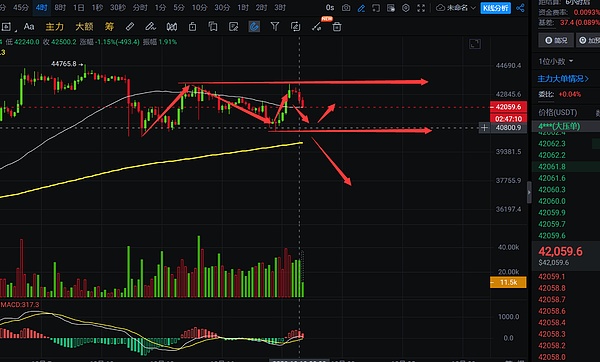
Task: Toggle the 主力 indicator
Action: click(x=54, y=26)
